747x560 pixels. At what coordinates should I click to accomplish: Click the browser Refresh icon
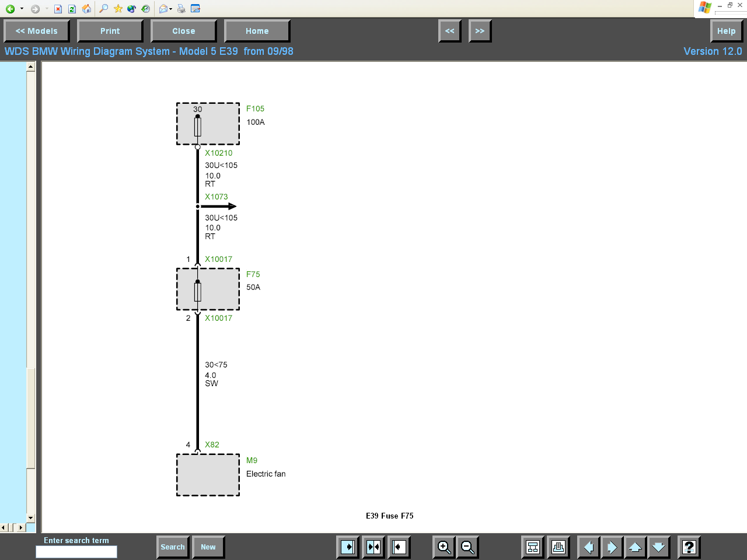tap(72, 9)
